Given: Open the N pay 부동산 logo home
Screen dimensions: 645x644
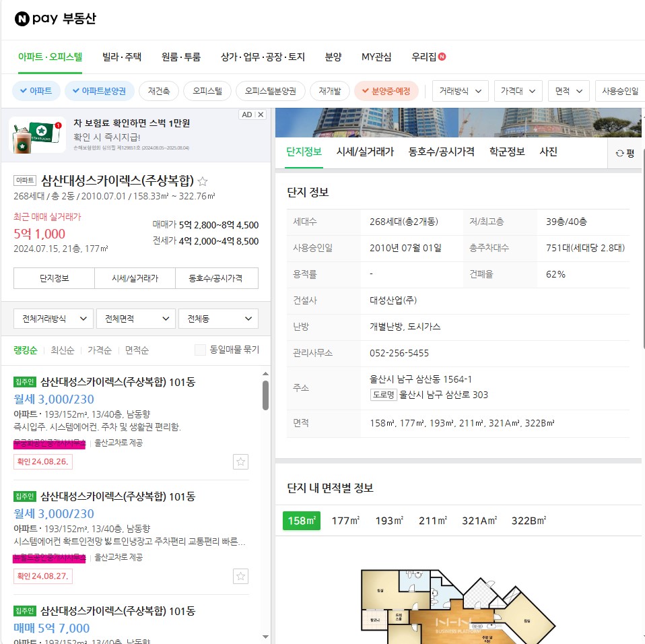Looking at the screenshot, I should 55,18.
